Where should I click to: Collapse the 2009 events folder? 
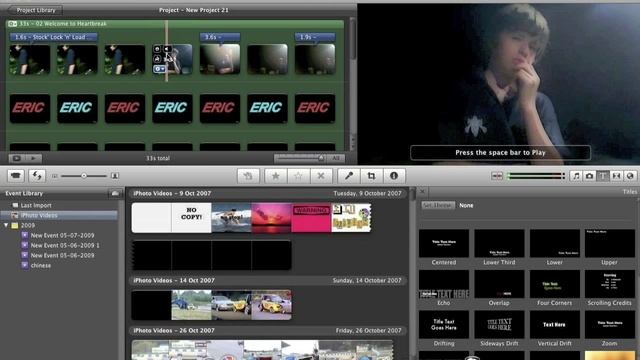pos(6,225)
